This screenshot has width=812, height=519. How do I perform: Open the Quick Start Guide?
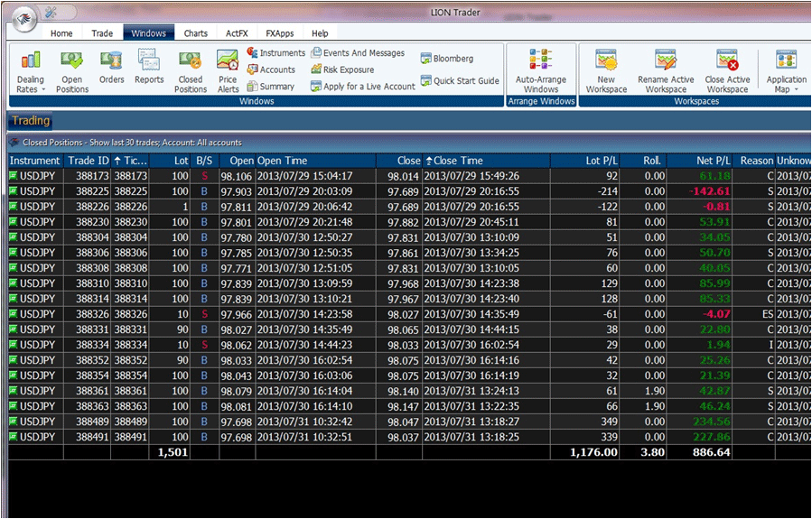(460, 80)
